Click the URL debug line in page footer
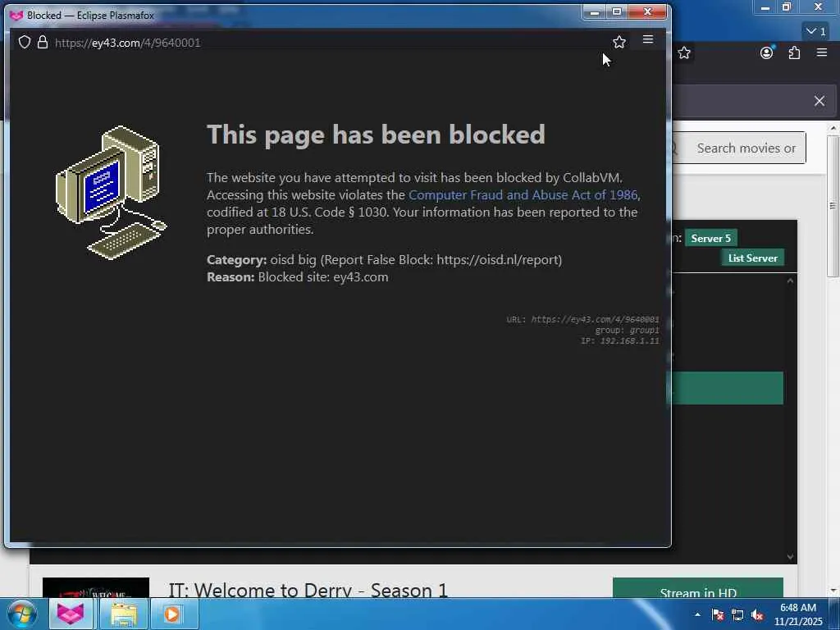840x630 pixels. (583, 319)
